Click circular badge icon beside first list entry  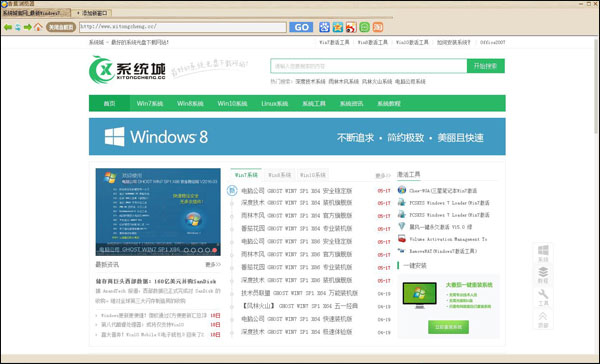pos(232,190)
